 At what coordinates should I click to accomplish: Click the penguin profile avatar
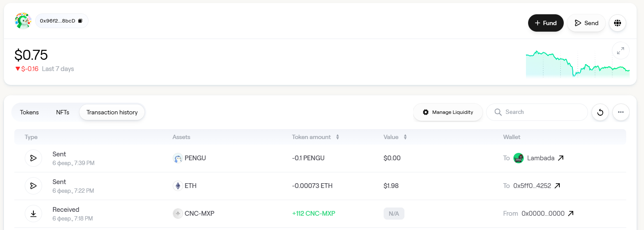[23, 21]
